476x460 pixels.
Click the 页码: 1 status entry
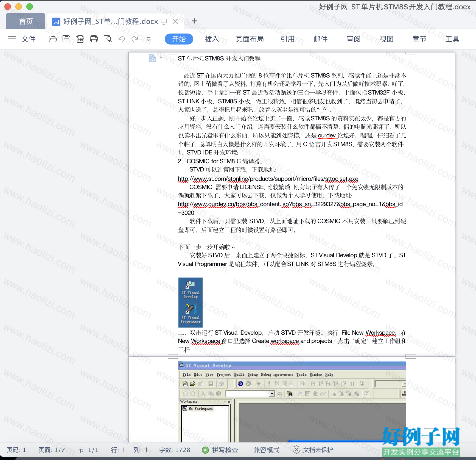16,450
